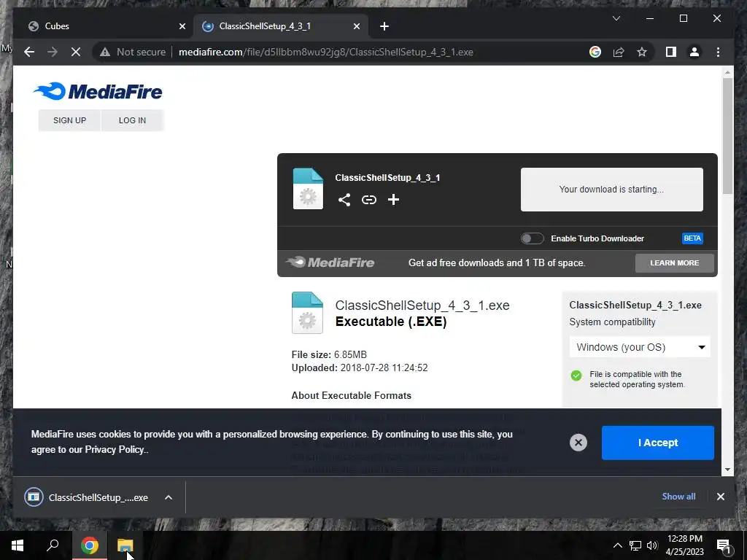Click the Not secure warning icon

105,52
